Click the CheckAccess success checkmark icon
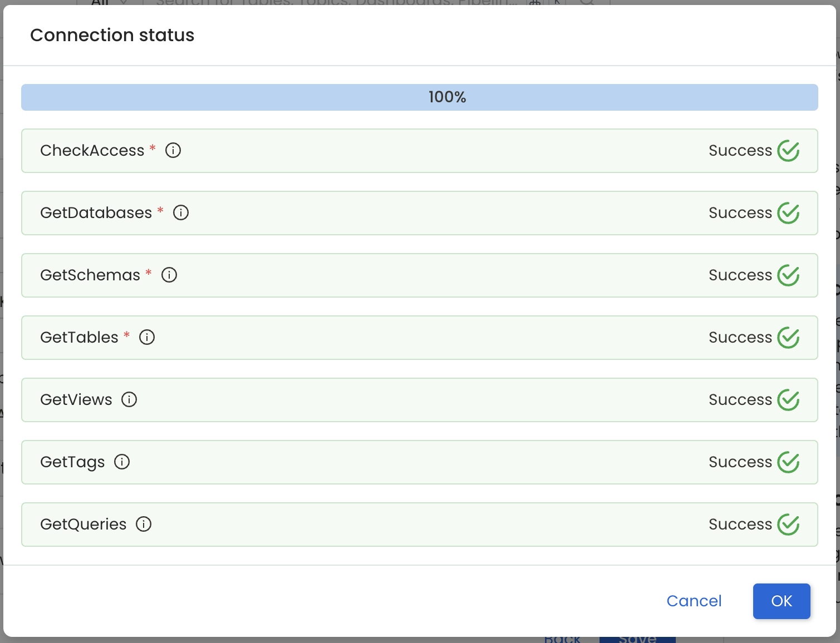 (x=788, y=151)
